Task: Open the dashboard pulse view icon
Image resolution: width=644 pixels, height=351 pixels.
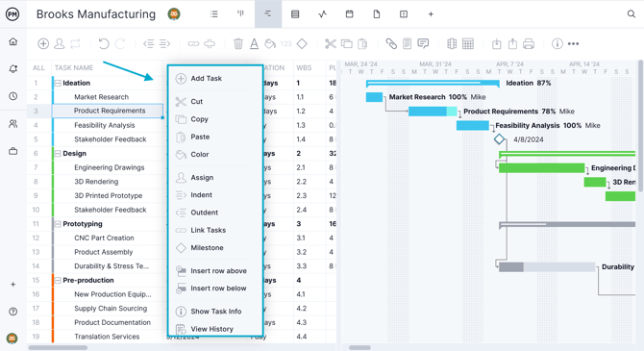Action: [x=322, y=14]
